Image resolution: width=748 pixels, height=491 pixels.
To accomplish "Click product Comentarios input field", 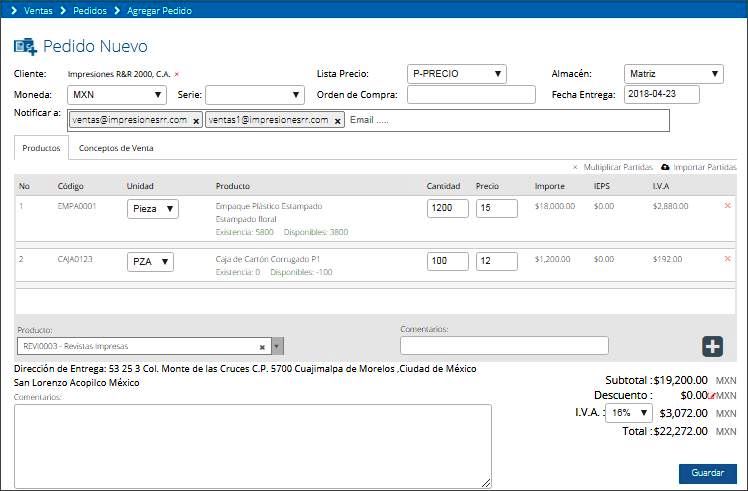I will pos(504,345).
